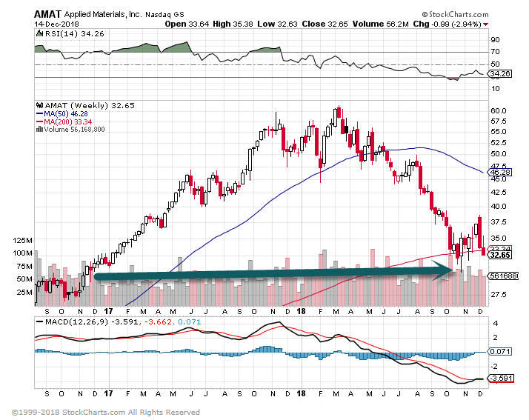529x420 pixels.
Task: Click the RSI(14) 34.26 label
Action: coord(75,34)
